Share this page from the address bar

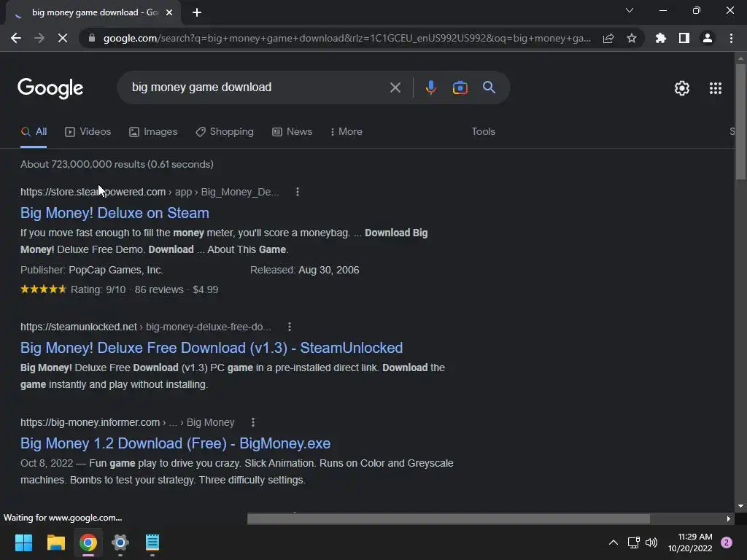(x=608, y=38)
